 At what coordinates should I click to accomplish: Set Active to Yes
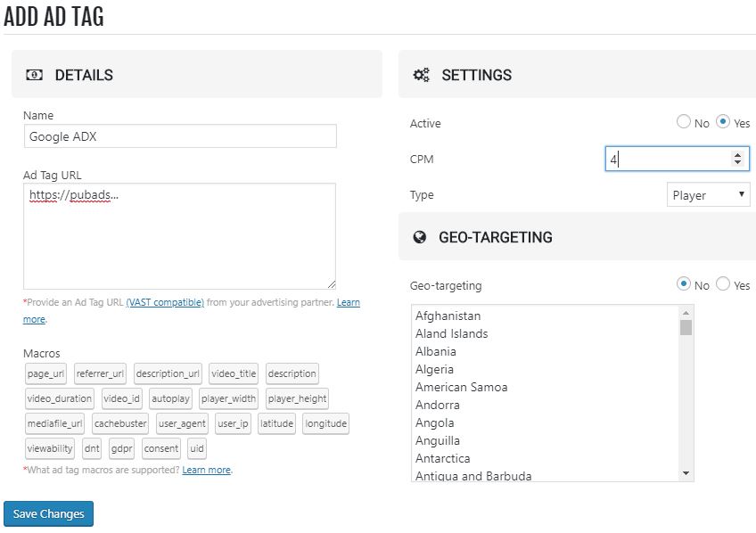pos(723,122)
